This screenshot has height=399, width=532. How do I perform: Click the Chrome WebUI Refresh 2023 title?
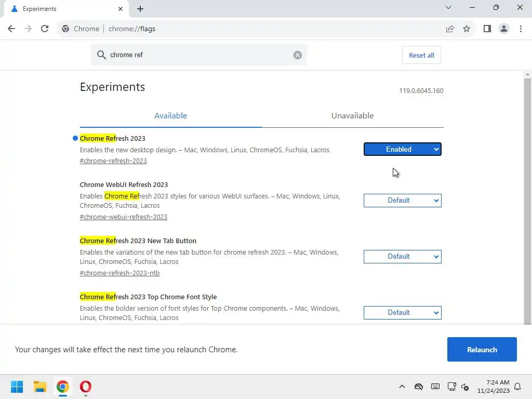[124, 184]
